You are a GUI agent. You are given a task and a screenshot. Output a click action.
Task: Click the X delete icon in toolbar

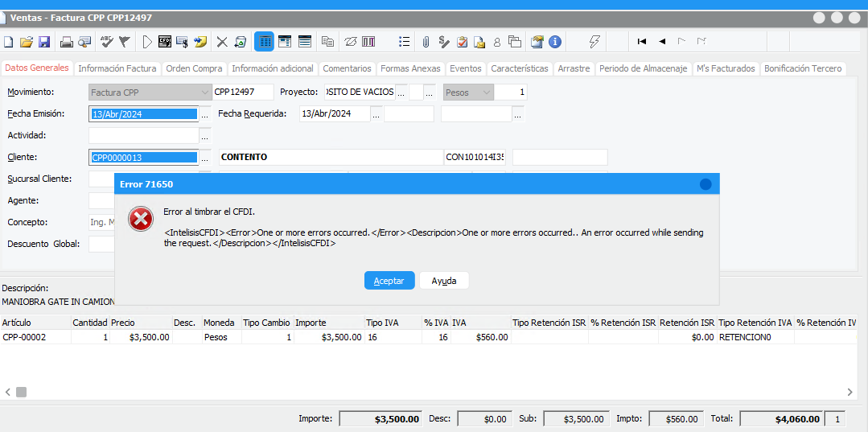222,42
